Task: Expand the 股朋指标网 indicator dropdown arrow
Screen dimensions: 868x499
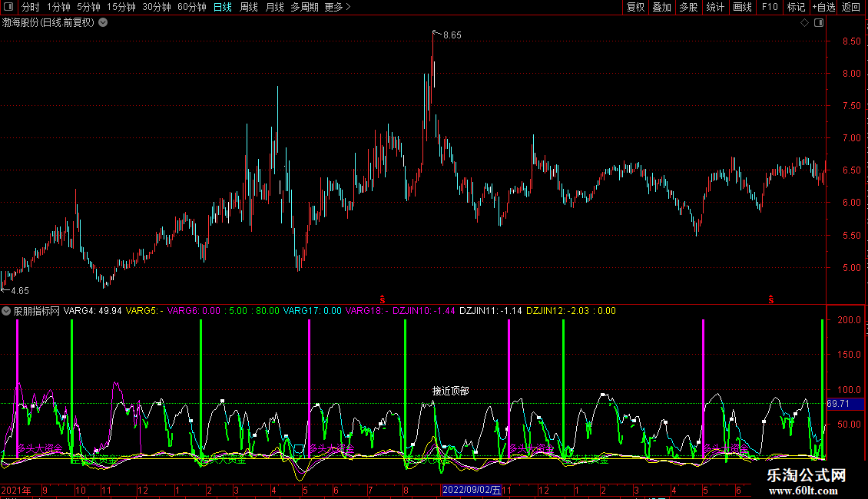Action: (7, 311)
